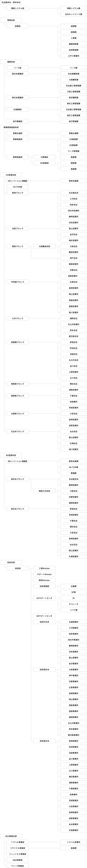
Task: Click the 大阪難波支部 box
Action: [x=44, y=246]
